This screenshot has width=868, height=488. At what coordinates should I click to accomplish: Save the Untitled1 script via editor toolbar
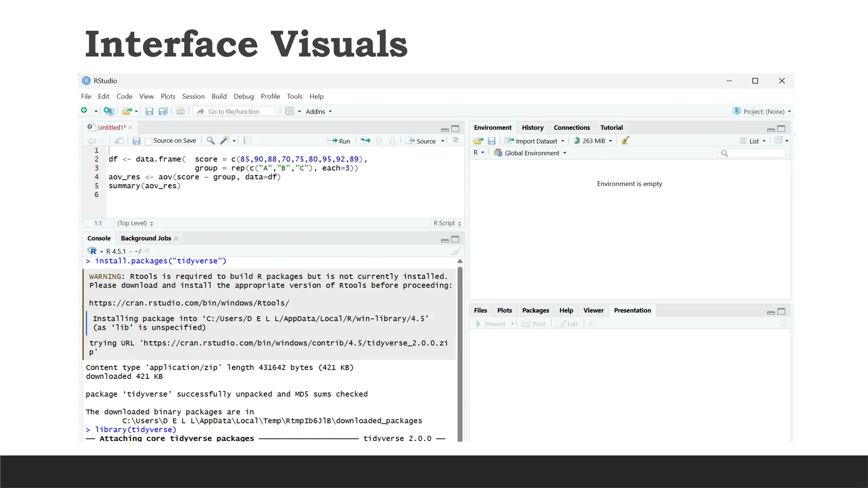pos(136,141)
